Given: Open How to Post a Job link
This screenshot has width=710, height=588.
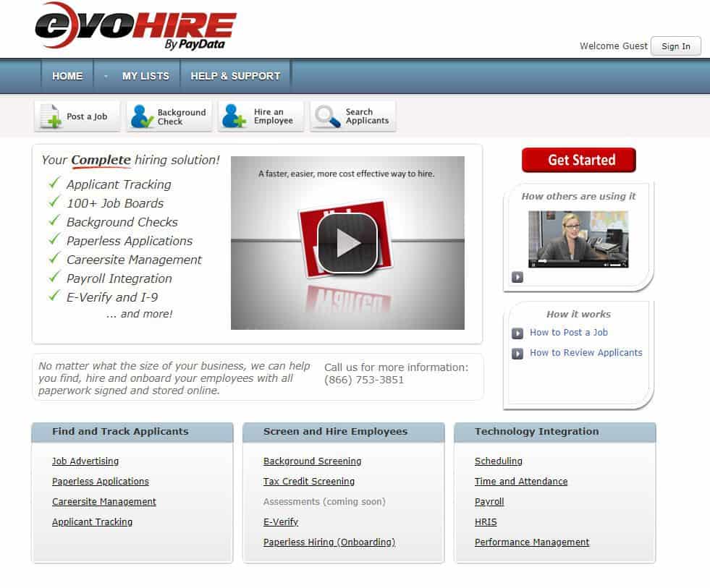Looking at the screenshot, I should (569, 332).
